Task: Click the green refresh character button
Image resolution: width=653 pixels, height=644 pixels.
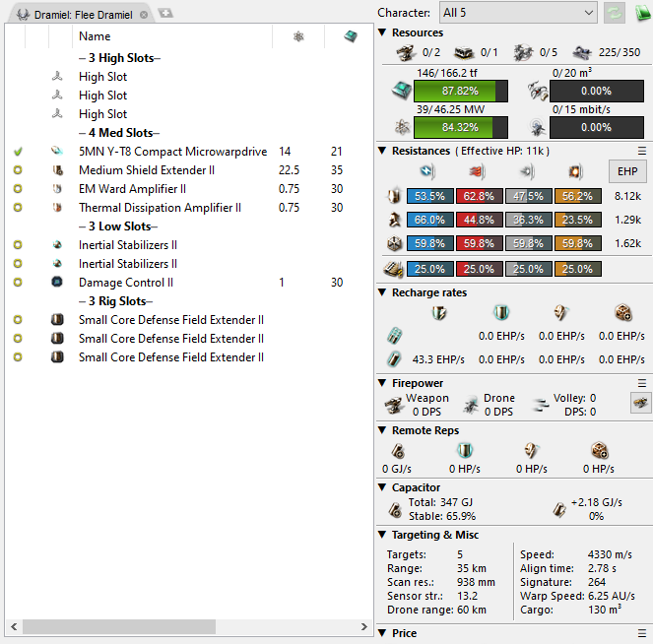Action: tap(615, 13)
